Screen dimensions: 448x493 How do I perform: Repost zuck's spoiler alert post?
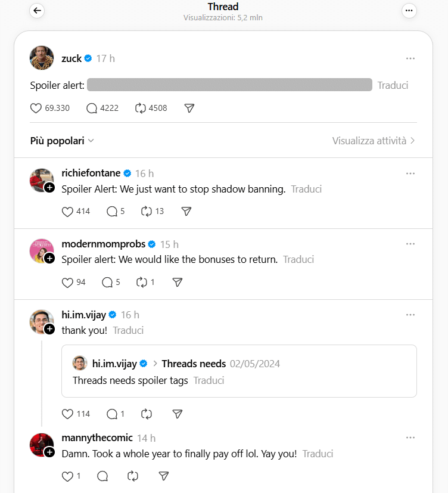[141, 108]
